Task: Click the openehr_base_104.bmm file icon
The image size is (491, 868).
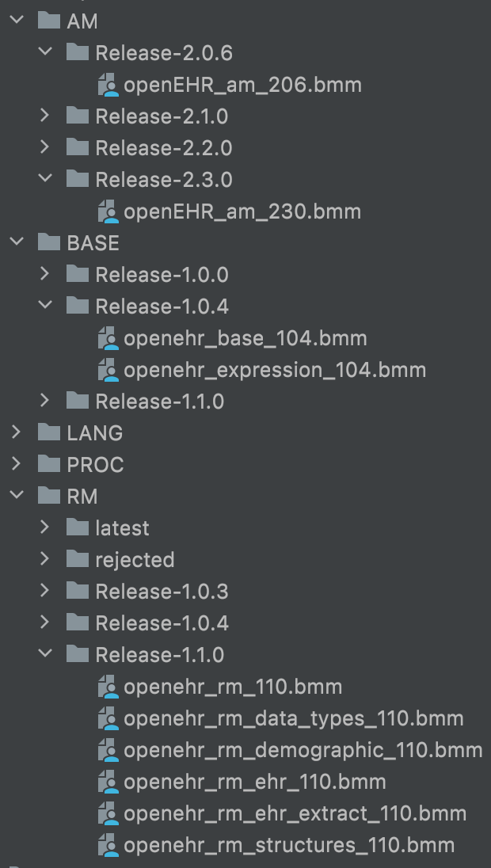Action: coord(108,338)
